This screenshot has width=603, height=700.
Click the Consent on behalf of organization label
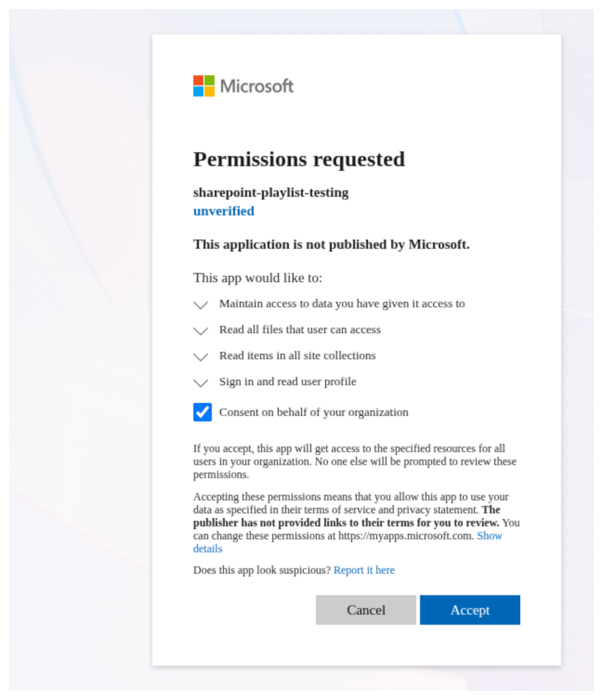click(x=314, y=412)
